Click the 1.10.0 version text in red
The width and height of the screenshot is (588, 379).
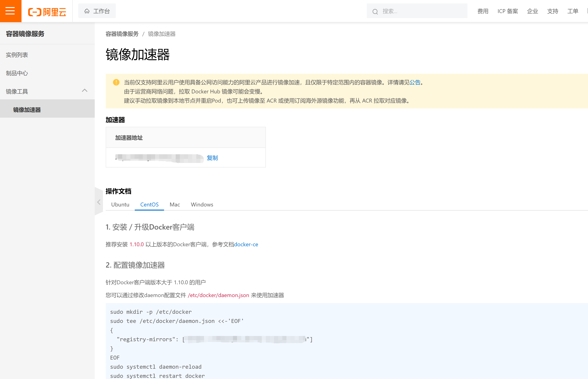pyautogui.click(x=137, y=244)
